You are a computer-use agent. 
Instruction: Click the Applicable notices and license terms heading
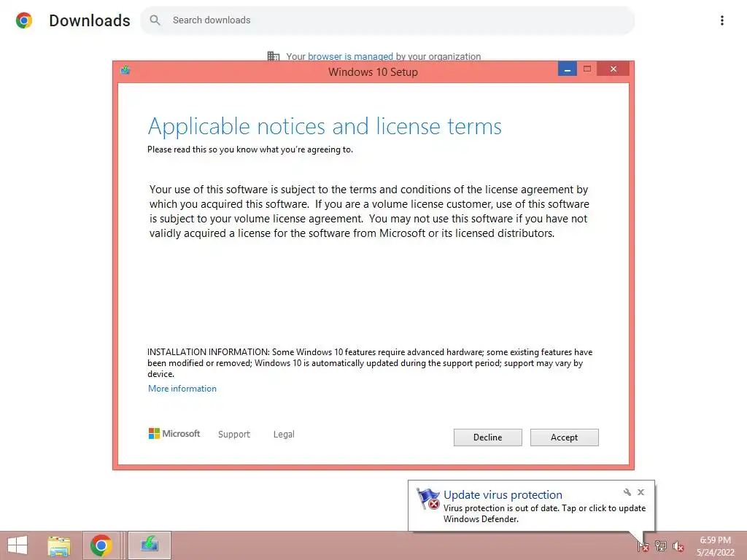click(325, 126)
